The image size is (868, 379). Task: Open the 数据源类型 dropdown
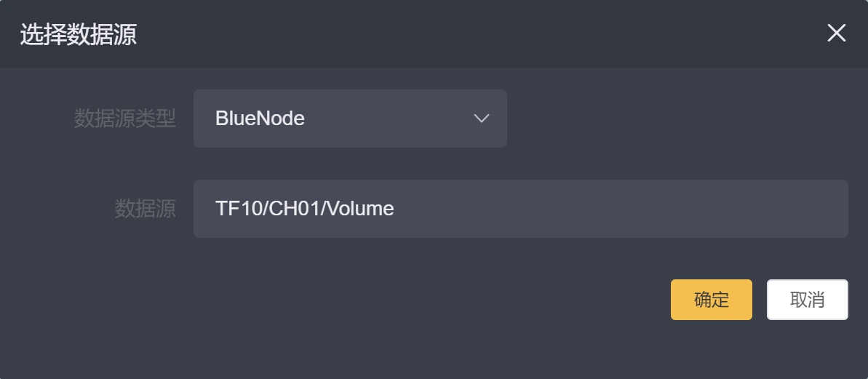(x=350, y=119)
